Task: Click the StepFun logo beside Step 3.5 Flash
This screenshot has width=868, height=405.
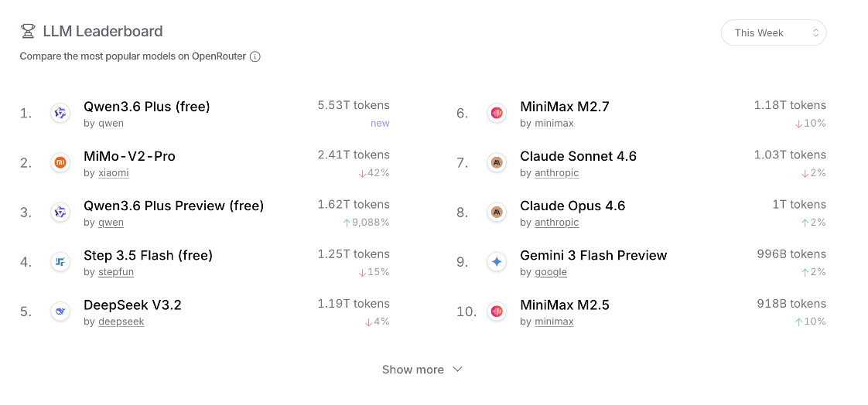Action: point(60,262)
